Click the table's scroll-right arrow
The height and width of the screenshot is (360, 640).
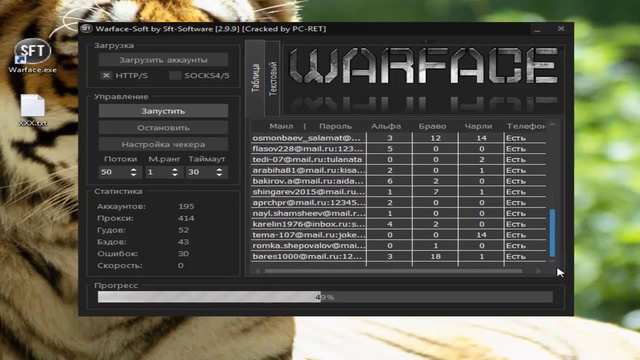539,271
